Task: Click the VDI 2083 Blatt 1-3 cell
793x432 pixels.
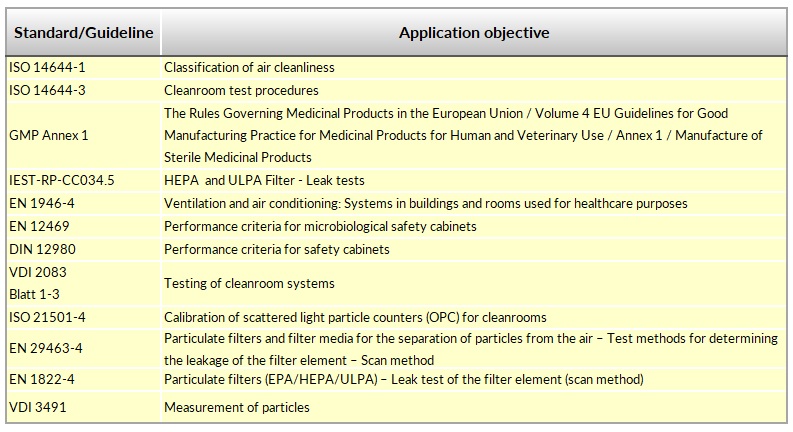Action: [x=38, y=283]
